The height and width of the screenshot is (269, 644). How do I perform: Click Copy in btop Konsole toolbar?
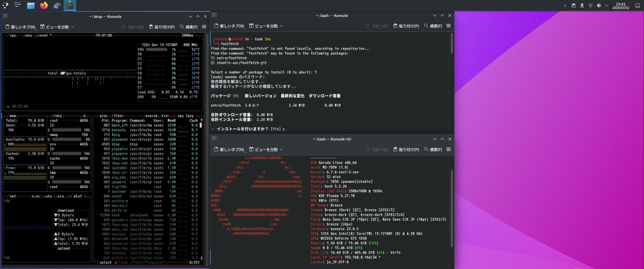tap(132, 26)
